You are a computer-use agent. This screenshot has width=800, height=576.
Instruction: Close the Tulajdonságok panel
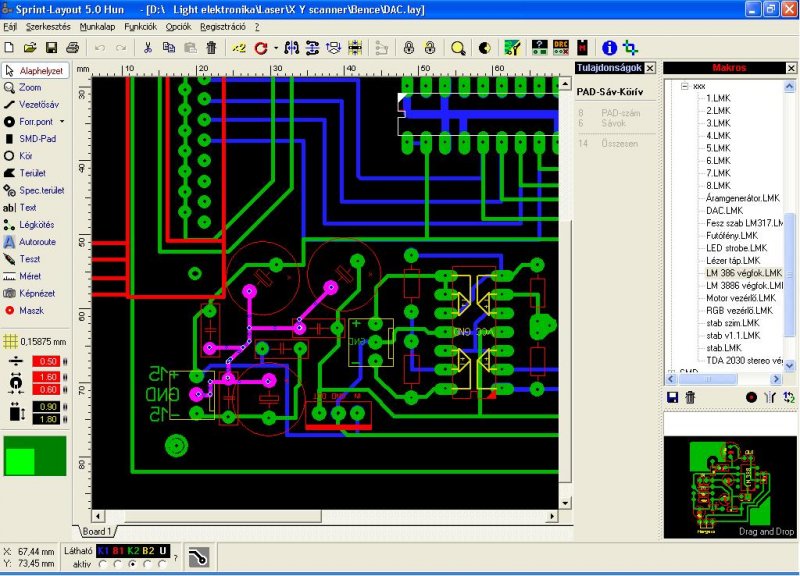(x=650, y=68)
